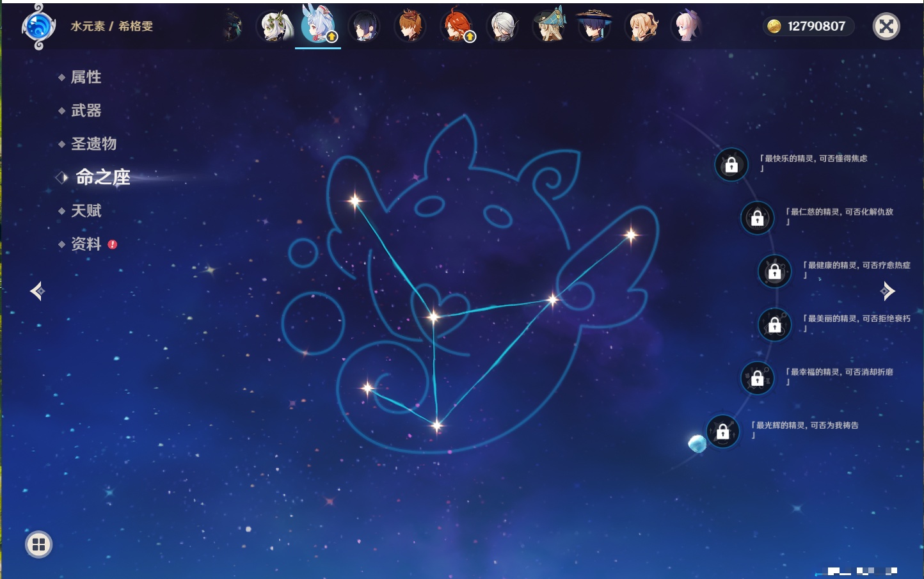Click the label 「最美丽的精灵,可否拒绝衰朽」
Screen dimensions: 924x579
click(x=857, y=323)
